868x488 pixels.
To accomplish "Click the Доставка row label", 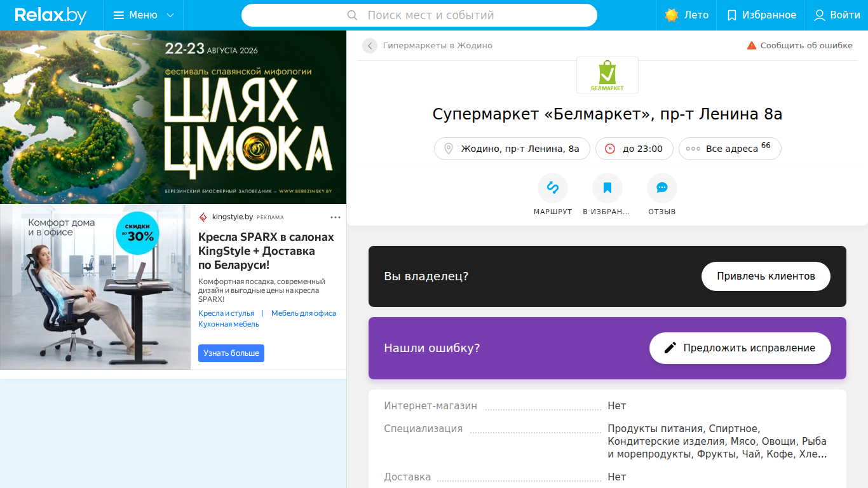I will pyautogui.click(x=407, y=477).
